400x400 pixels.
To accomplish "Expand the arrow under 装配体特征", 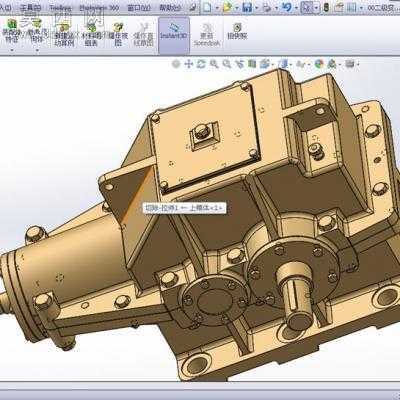I will point(12,50).
